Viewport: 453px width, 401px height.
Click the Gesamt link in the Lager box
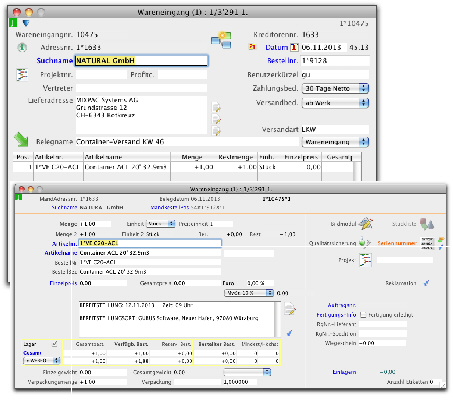coord(32,353)
